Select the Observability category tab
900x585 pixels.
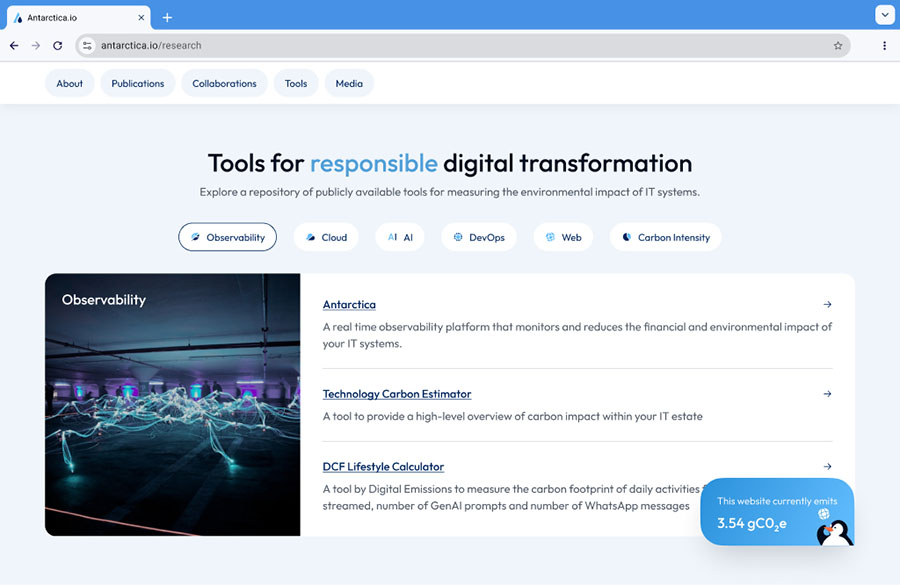[227, 237]
